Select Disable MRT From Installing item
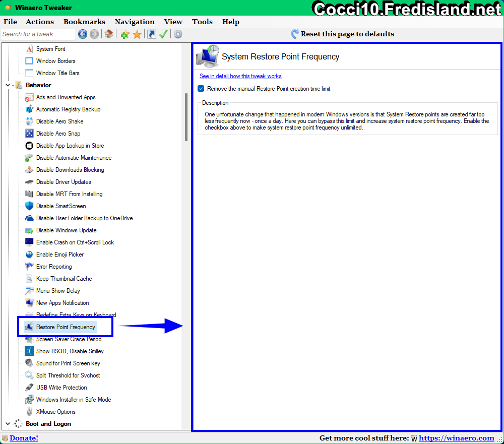This screenshot has width=504, height=444. [70, 194]
